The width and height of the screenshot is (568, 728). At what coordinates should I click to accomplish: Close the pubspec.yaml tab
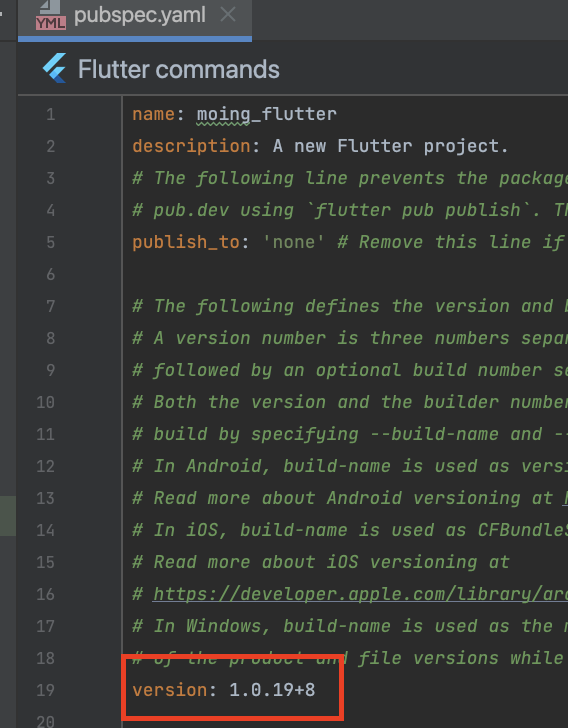228,15
